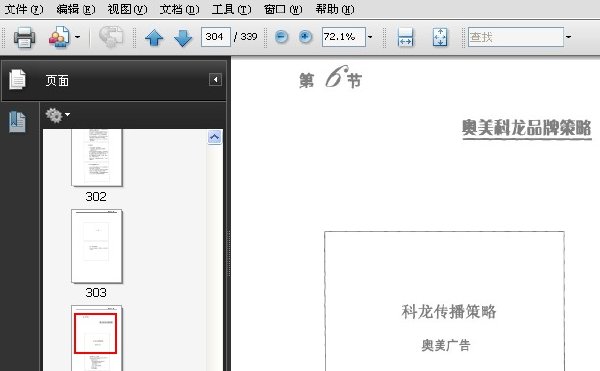
Task: Click the 奥美广告 text in document
Action: (x=446, y=345)
